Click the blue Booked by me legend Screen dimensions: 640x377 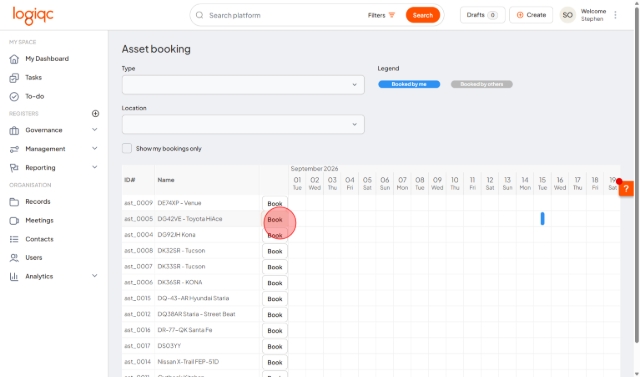coord(409,84)
